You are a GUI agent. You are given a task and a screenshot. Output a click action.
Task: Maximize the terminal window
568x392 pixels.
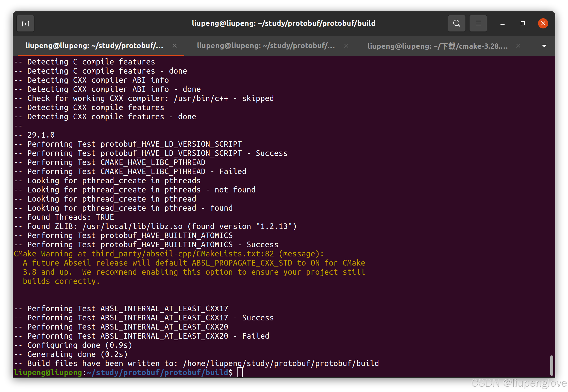[523, 24]
